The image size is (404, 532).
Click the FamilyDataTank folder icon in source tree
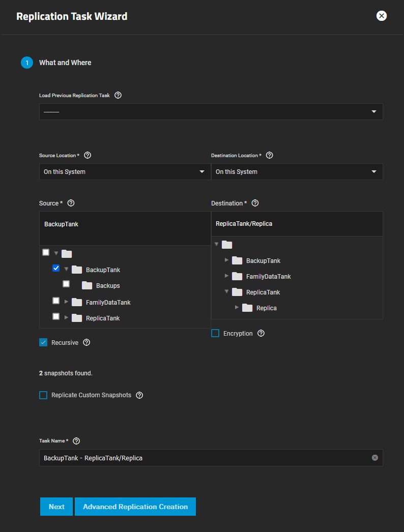(x=77, y=302)
